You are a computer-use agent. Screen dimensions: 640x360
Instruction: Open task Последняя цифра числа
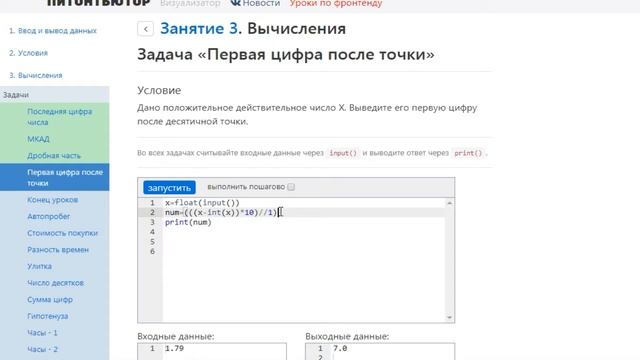[60, 117]
